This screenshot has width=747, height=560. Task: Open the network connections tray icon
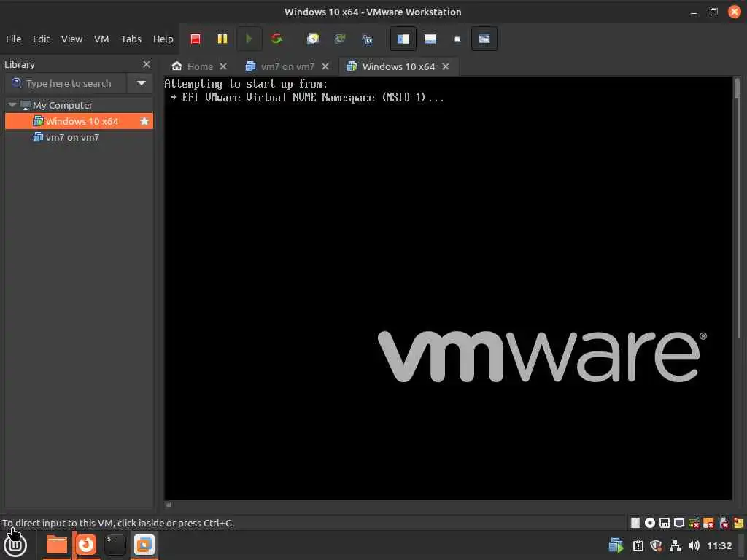(x=675, y=545)
